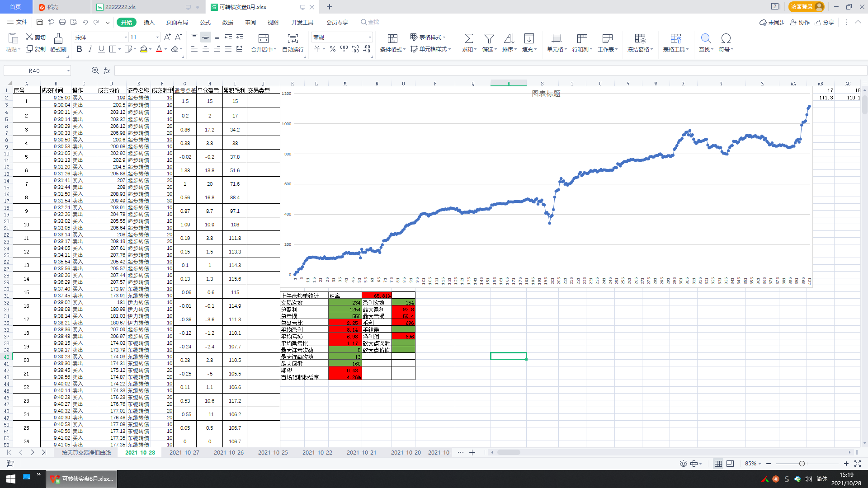Switch to the 2021-10-27 sheet tab
This screenshot has width=868, height=488.
[184, 452]
